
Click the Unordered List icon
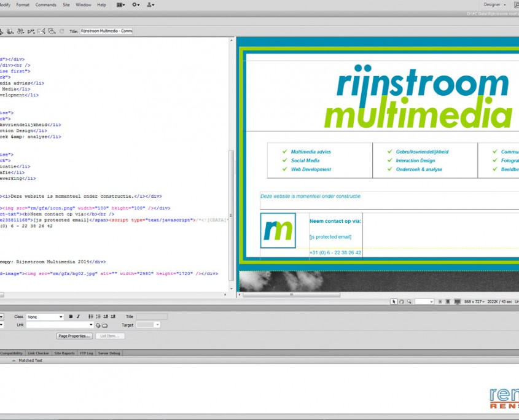91,317
